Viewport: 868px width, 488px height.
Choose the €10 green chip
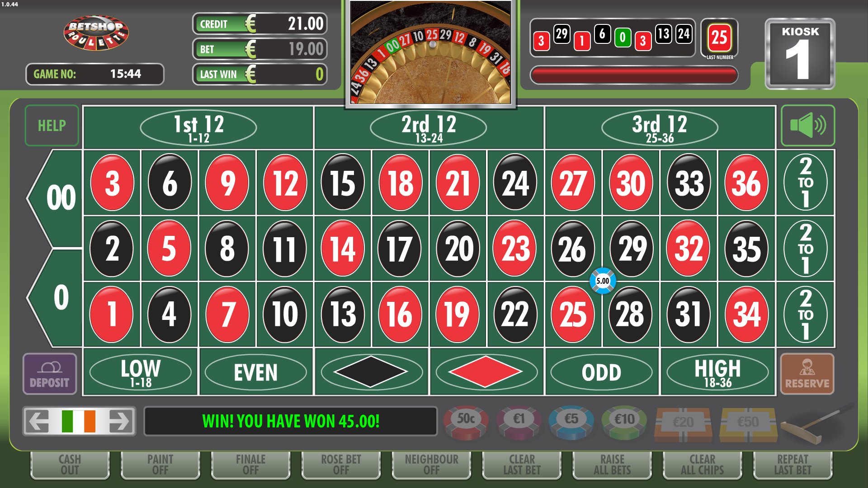pos(624,422)
